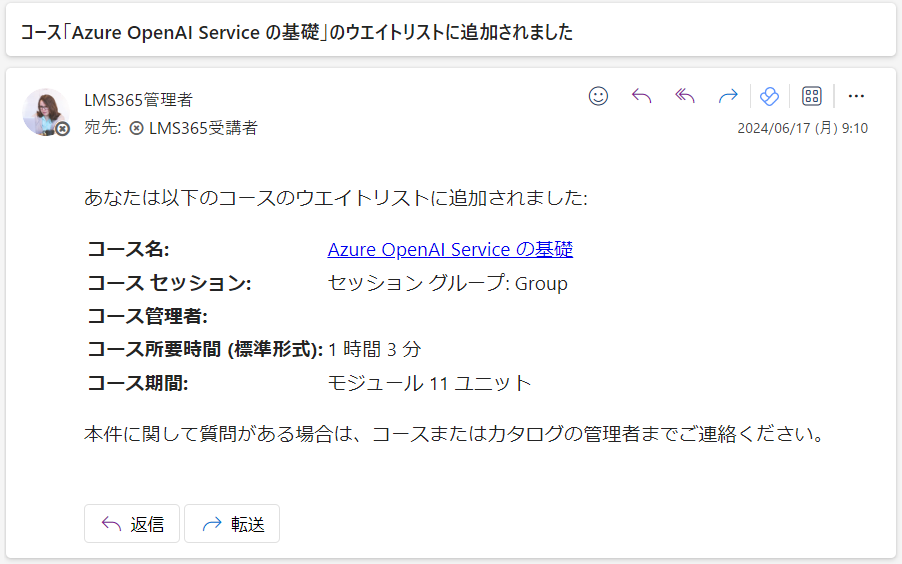Viewport: 902px width, 564px height.
Task: Click the label コース セッション:
Action: (x=169, y=283)
